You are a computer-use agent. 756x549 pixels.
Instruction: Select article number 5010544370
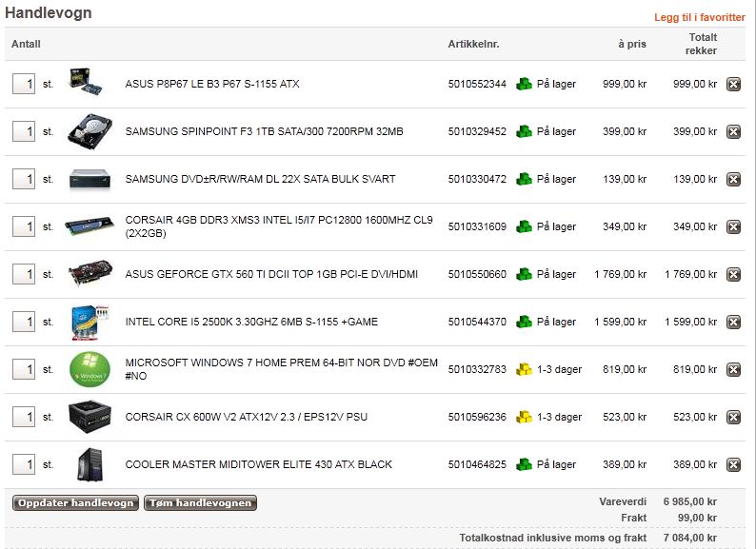(477, 322)
